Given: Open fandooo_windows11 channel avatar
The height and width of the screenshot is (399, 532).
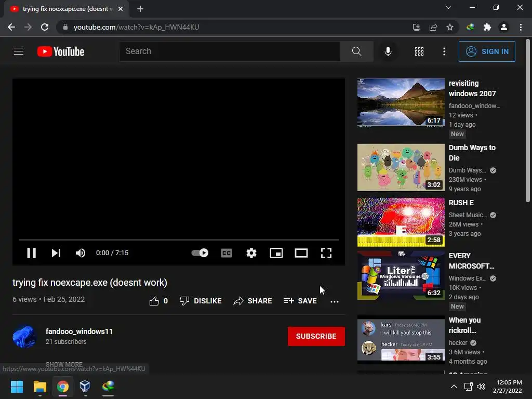Looking at the screenshot, I should [24, 337].
